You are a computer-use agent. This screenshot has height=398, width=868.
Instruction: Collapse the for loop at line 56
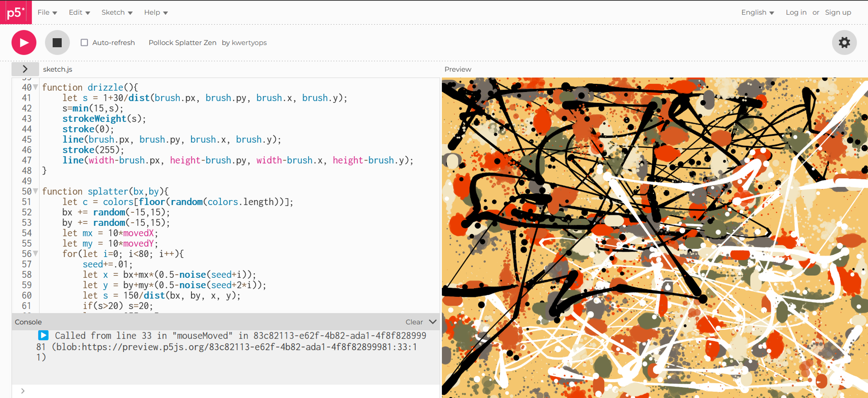coord(35,253)
